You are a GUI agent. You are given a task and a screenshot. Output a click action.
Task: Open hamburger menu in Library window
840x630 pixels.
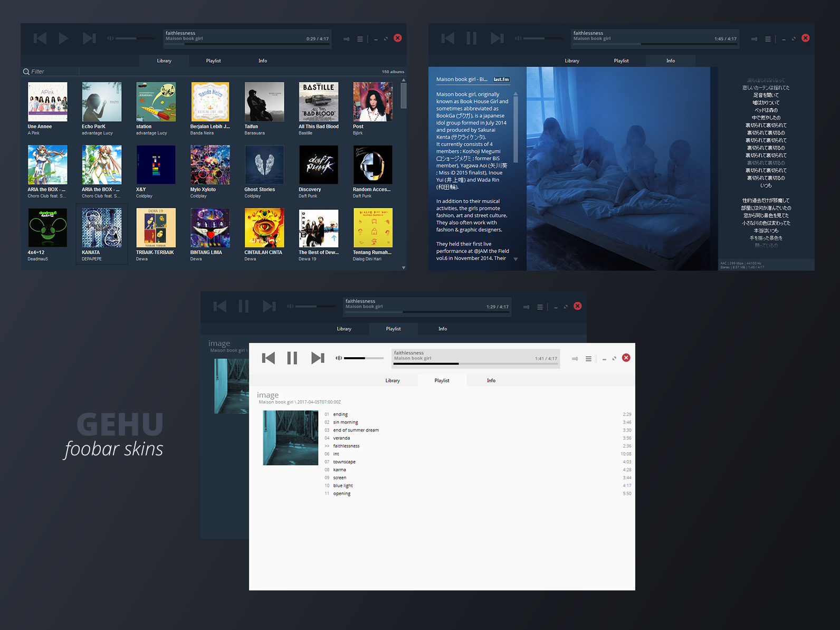[360, 39]
